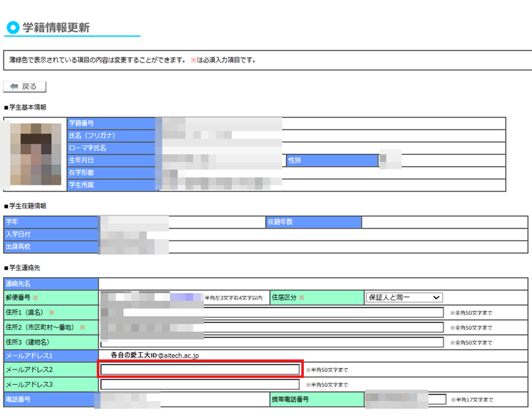Click the 電話番号 label cell
Screen dimensions: 532x416
[51, 399]
